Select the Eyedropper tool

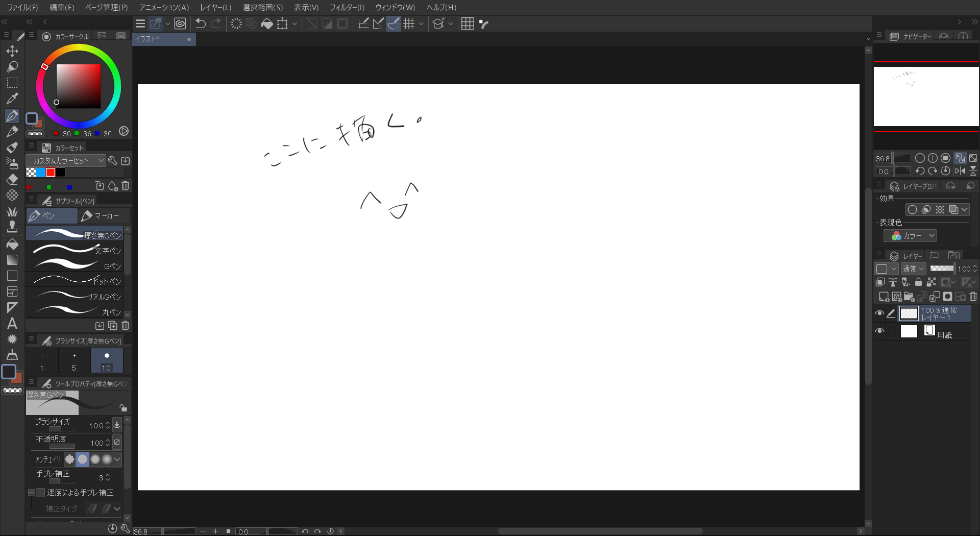pyautogui.click(x=12, y=99)
